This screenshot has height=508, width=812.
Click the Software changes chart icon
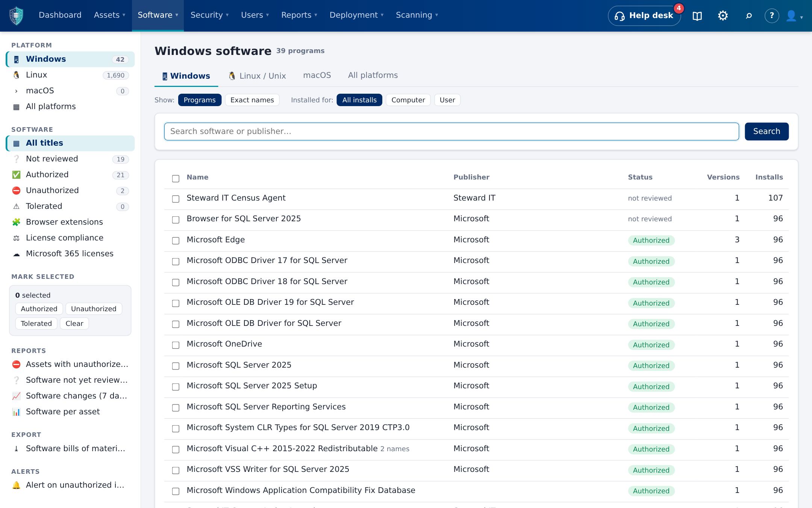(x=16, y=396)
